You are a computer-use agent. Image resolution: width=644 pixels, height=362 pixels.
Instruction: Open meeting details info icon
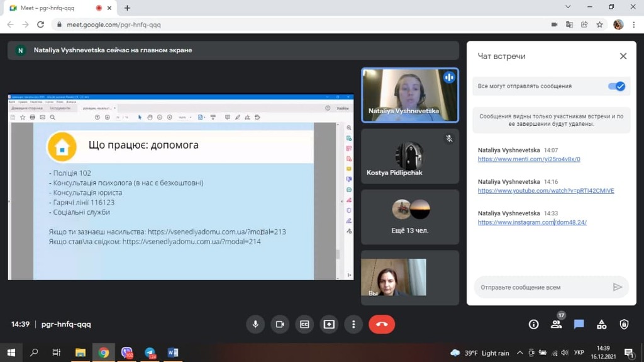[533, 324]
